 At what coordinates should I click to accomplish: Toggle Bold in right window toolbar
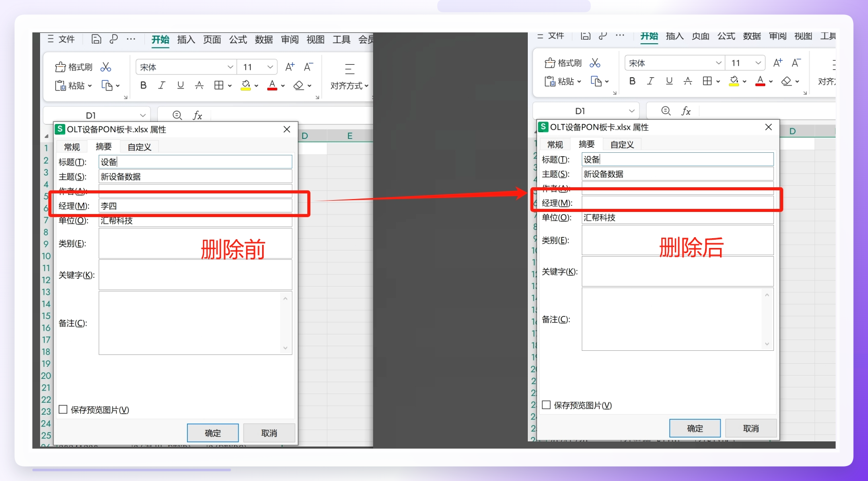coord(632,81)
